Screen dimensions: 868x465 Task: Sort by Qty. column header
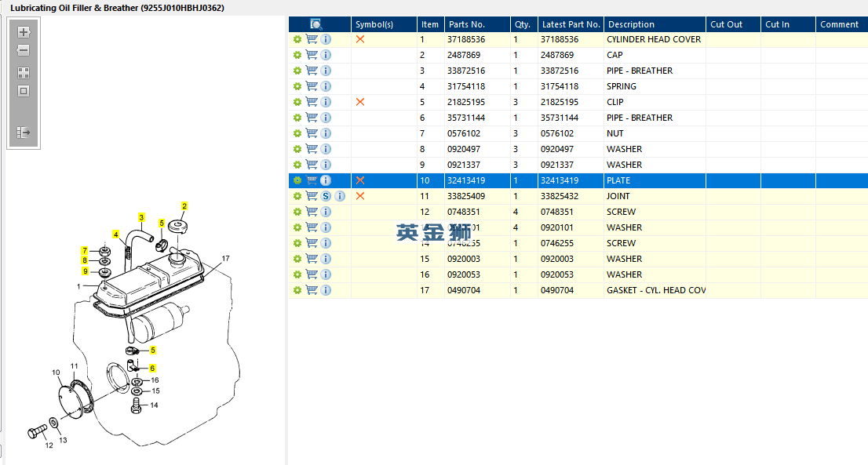click(x=523, y=24)
